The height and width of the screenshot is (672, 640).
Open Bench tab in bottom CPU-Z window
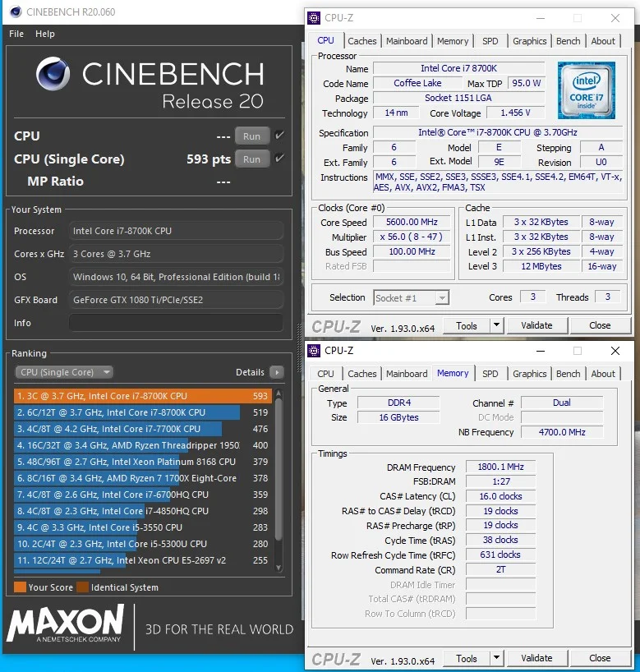568,374
